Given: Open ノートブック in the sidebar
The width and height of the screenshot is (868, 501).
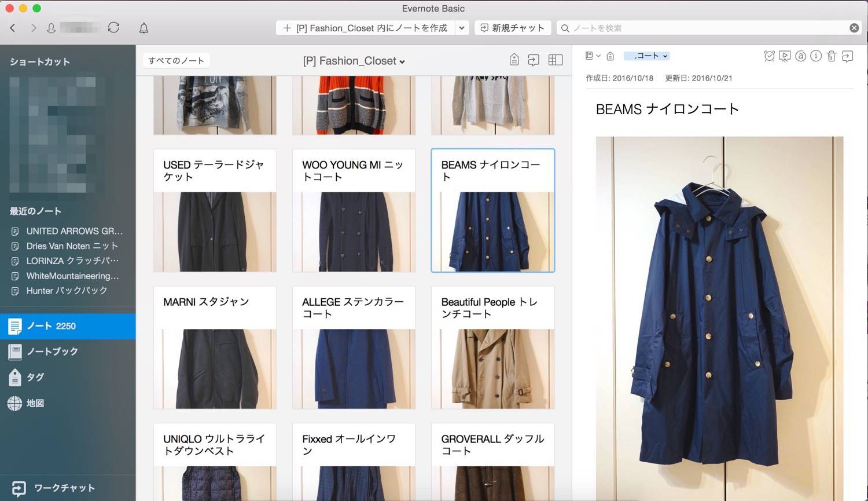Looking at the screenshot, I should [x=52, y=352].
